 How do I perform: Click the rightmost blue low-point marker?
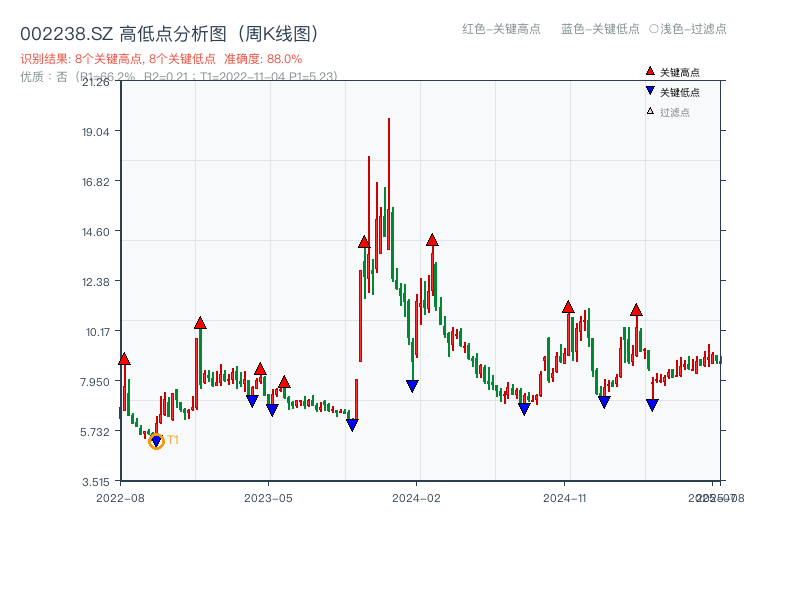point(653,405)
